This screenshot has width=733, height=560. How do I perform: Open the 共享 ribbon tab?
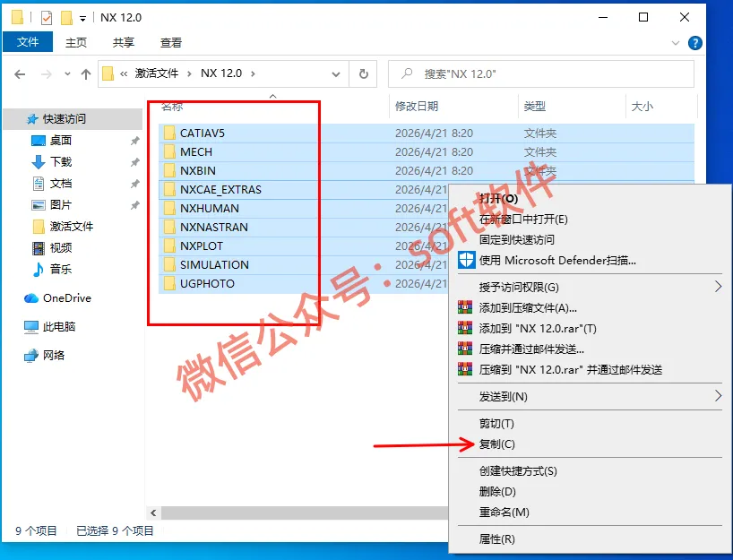coord(124,42)
